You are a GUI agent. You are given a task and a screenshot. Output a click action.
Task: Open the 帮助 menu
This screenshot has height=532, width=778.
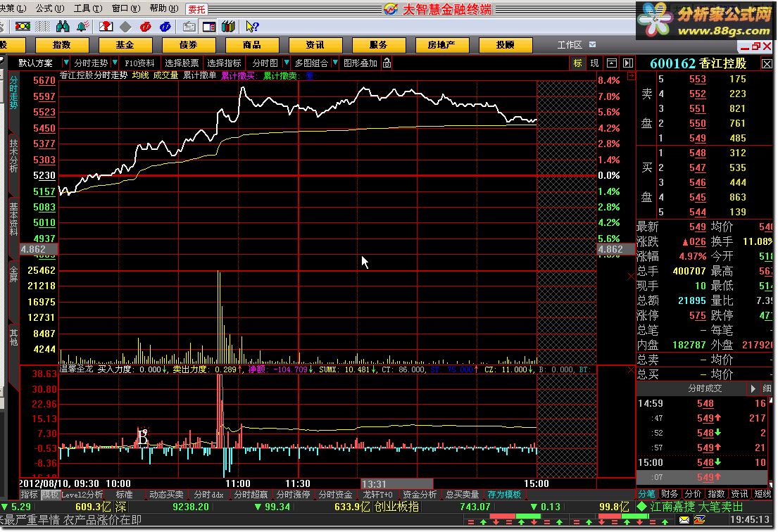[x=164, y=8]
